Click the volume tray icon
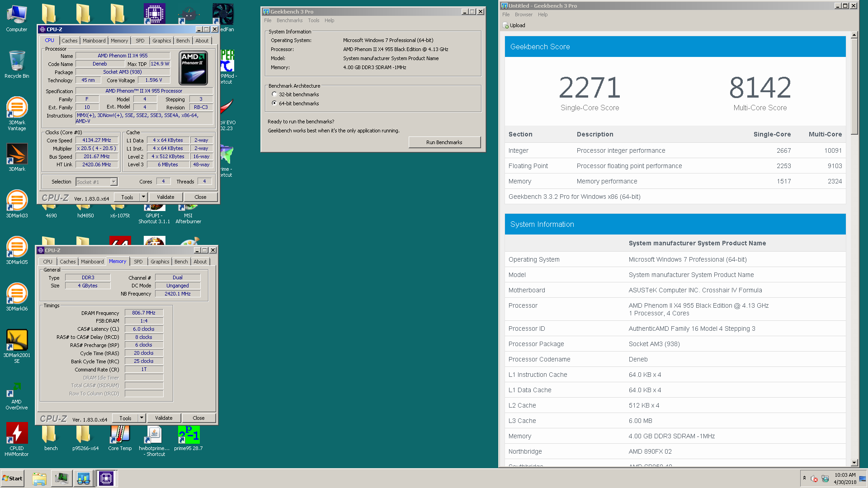 click(x=814, y=479)
